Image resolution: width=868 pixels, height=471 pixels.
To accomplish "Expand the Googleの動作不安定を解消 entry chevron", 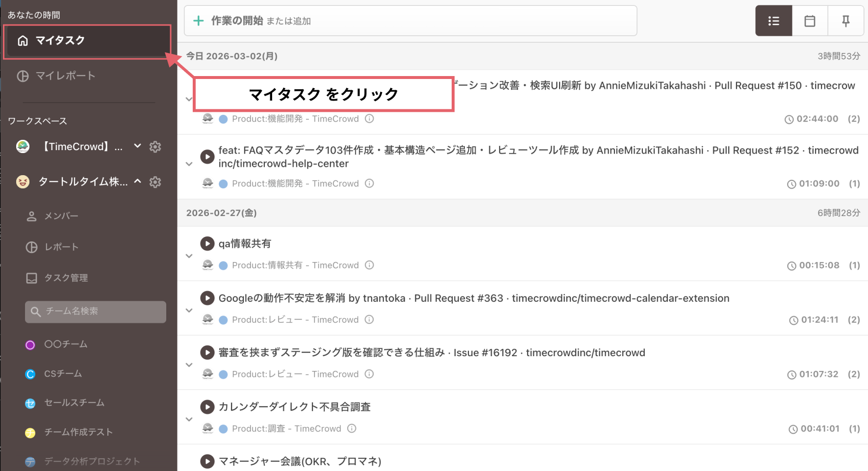I will tap(189, 310).
